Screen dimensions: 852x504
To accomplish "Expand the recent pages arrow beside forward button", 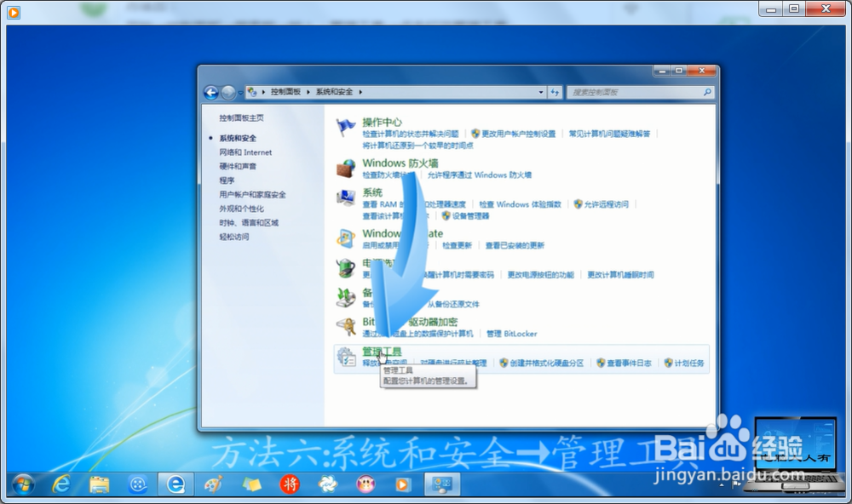I will tap(240, 93).
